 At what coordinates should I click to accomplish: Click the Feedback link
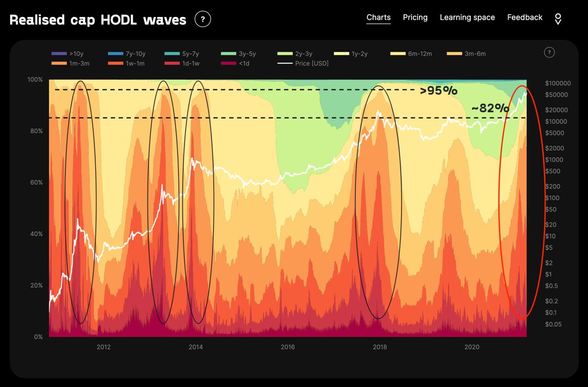coord(525,17)
